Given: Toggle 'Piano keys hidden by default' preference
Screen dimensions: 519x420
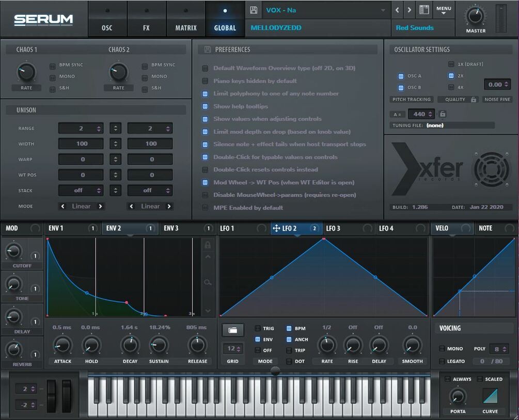Looking at the screenshot, I should (205, 81).
